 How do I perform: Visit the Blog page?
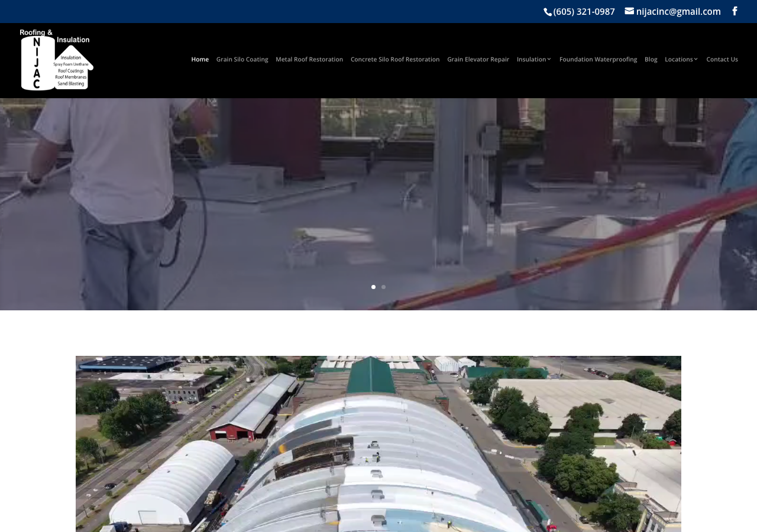point(651,59)
